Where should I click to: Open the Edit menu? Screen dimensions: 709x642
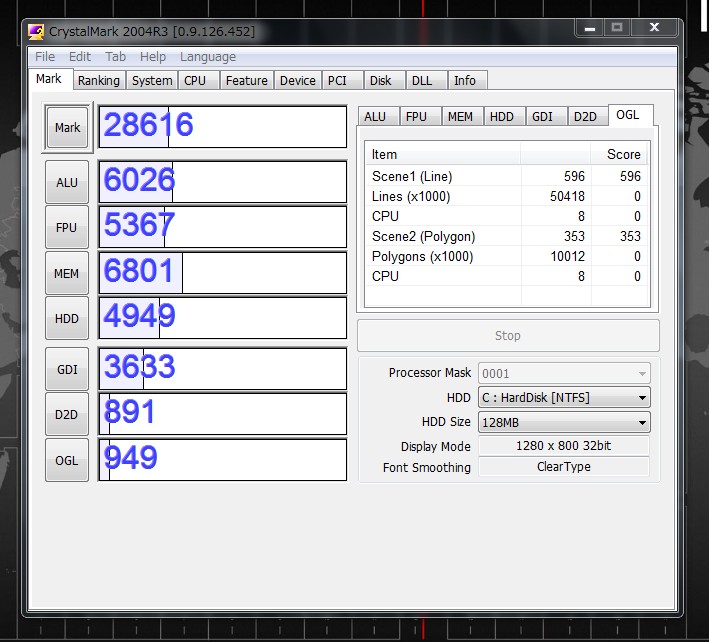pos(80,57)
